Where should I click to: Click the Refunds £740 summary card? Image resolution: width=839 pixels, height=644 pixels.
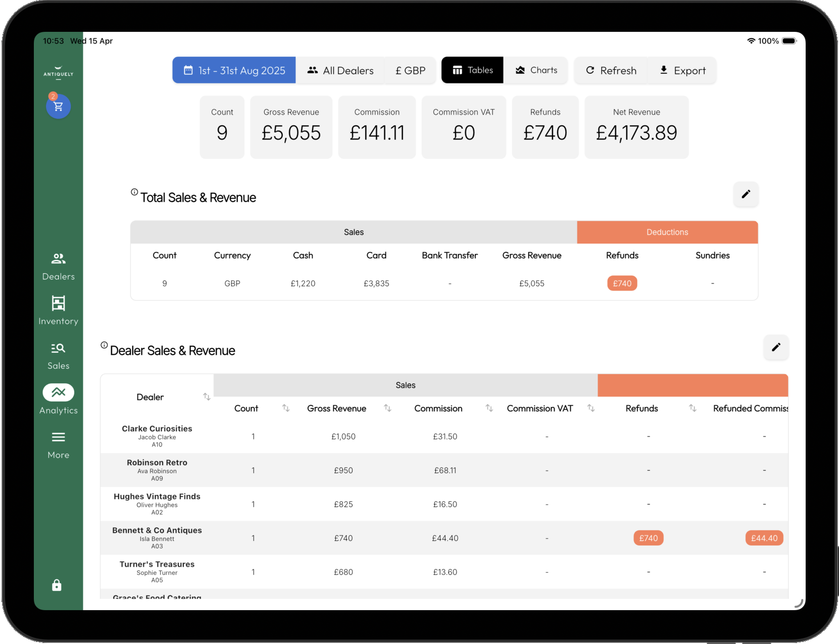(x=545, y=127)
